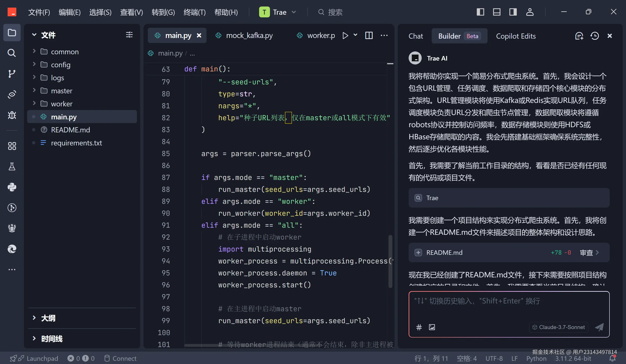Toggle the right side AI panel layout
Image resolution: width=626 pixels, height=364 pixels.
click(x=513, y=12)
